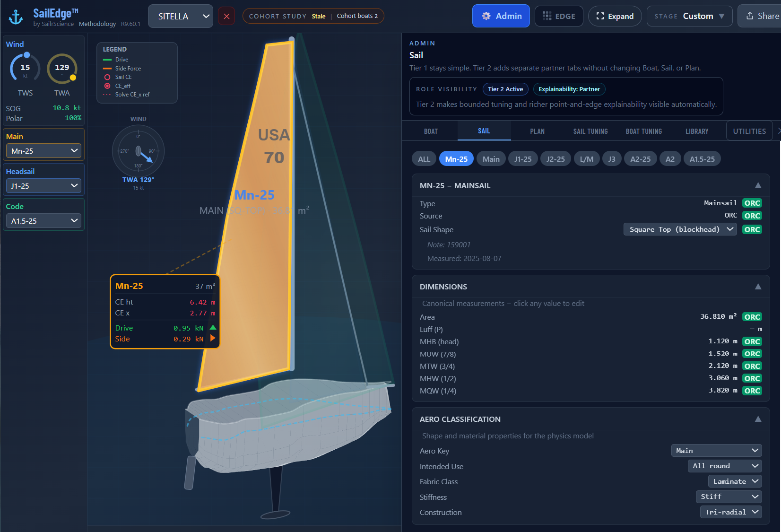Click the red X beside SITELLA
This screenshot has height=532, width=781.
pyautogui.click(x=226, y=16)
